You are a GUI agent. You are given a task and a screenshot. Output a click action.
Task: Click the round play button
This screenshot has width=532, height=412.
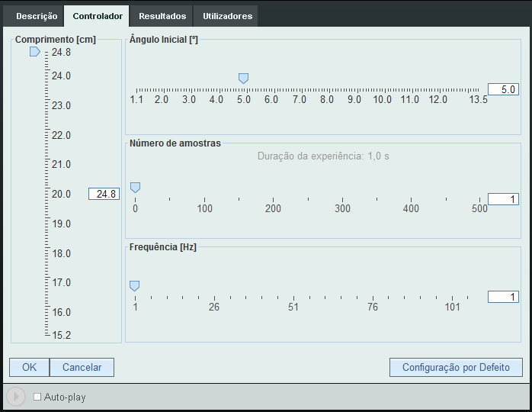pos(15,397)
